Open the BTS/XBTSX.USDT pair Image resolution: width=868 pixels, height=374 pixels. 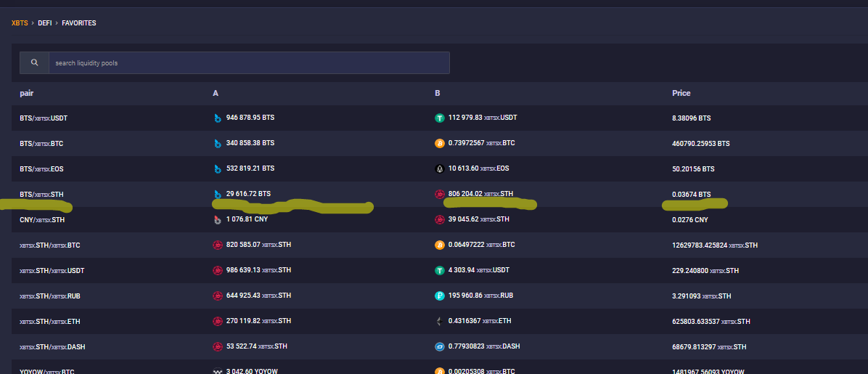coord(44,118)
